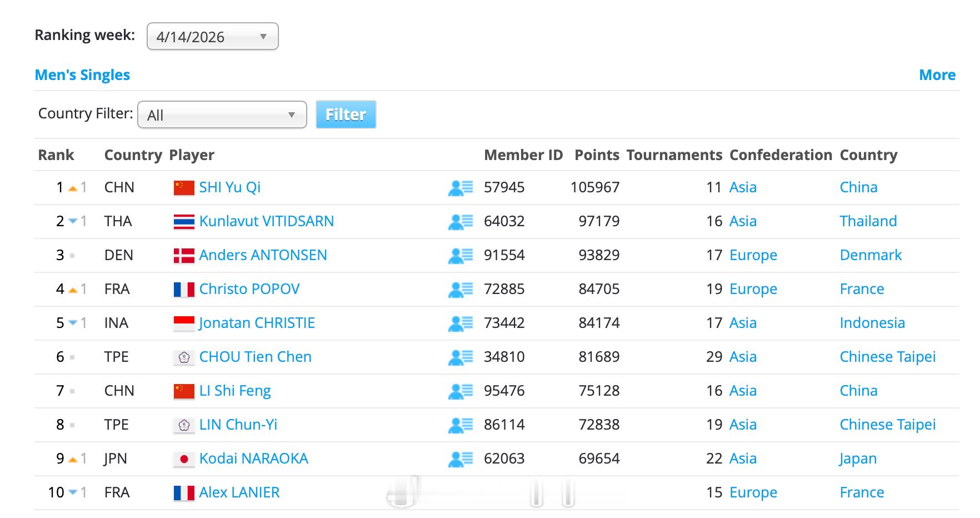Click the Thailand flag beside Kunlavut VITIDSARN
The image size is (980, 518).
[184, 222]
